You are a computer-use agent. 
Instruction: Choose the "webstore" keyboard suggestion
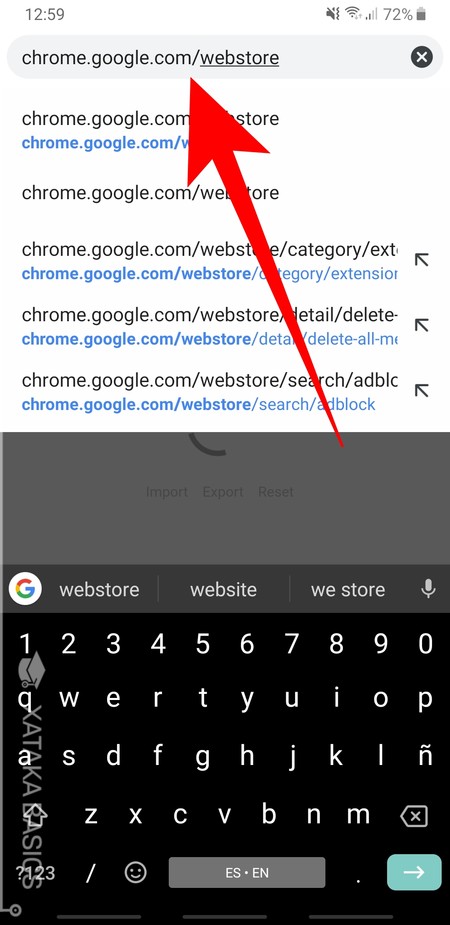click(x=99, y=589)
